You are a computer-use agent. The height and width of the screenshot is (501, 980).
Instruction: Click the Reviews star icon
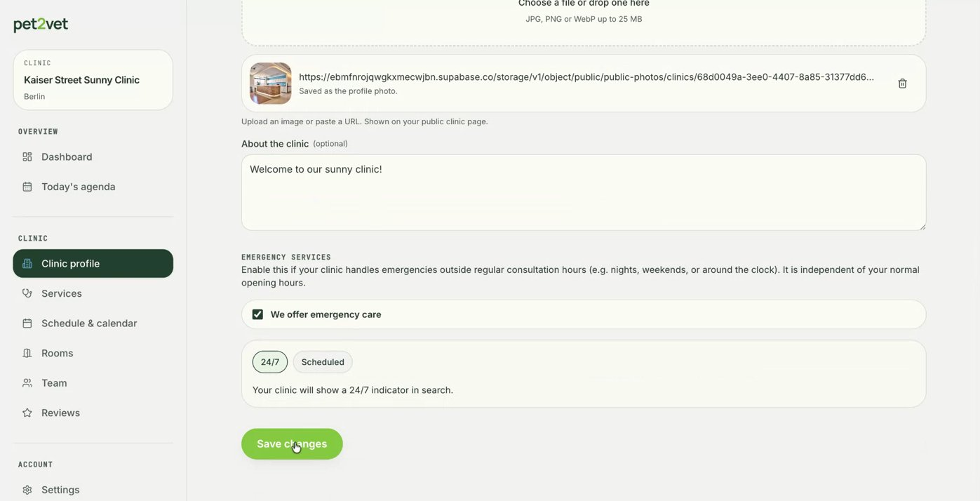click(x=27, y=413)
